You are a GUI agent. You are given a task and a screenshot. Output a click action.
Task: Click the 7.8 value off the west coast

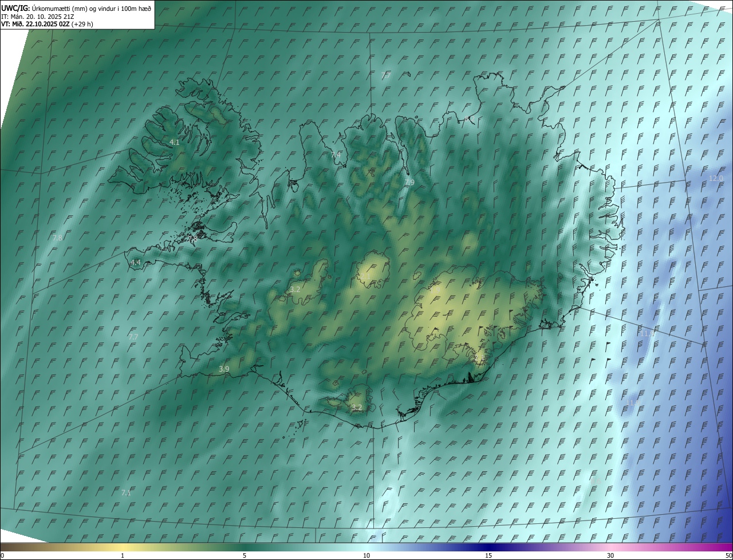coord(57,238)
